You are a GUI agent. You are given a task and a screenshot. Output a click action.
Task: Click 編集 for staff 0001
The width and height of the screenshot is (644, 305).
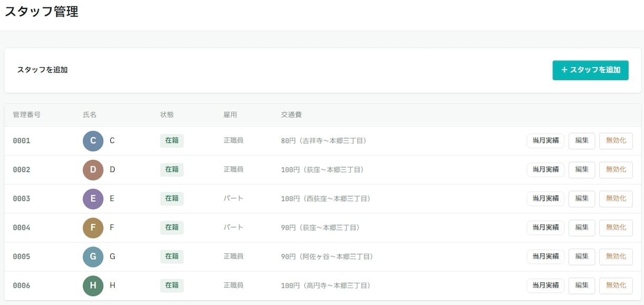tap(582, 141)
